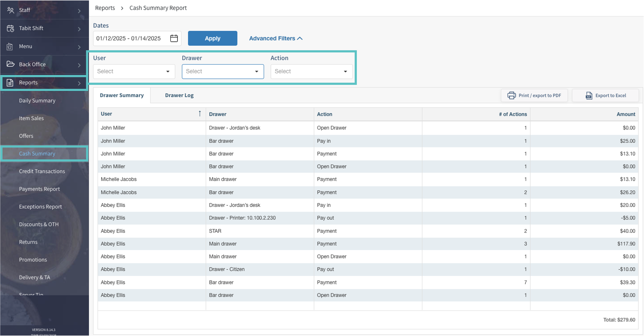Click the printer icon for PDF export

511,95
